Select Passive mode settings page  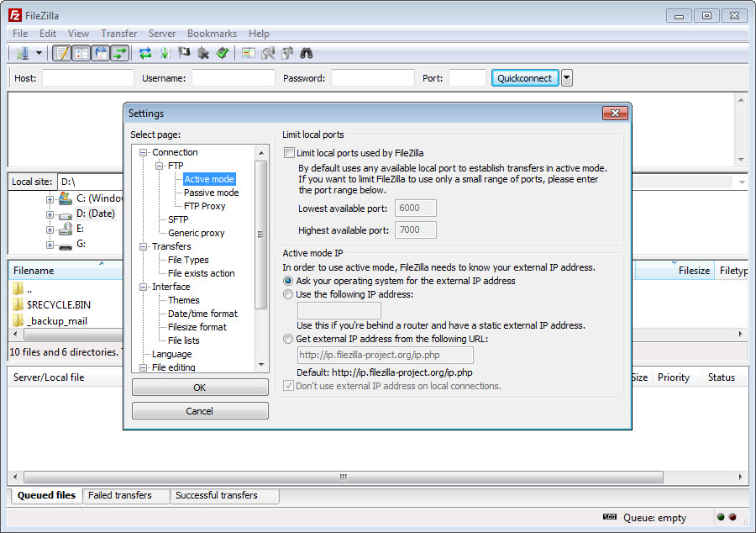(x=211, y=193)
